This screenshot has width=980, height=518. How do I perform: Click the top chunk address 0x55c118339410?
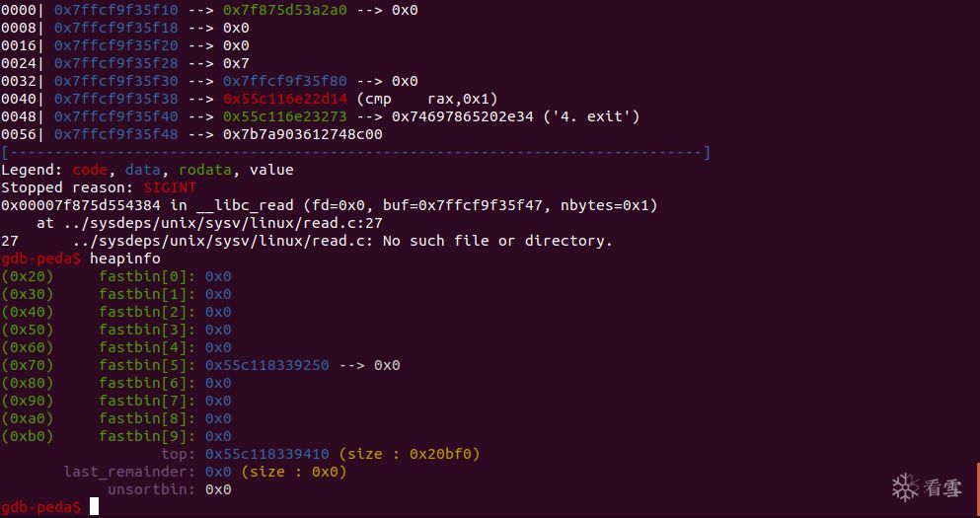click(267, 454)
